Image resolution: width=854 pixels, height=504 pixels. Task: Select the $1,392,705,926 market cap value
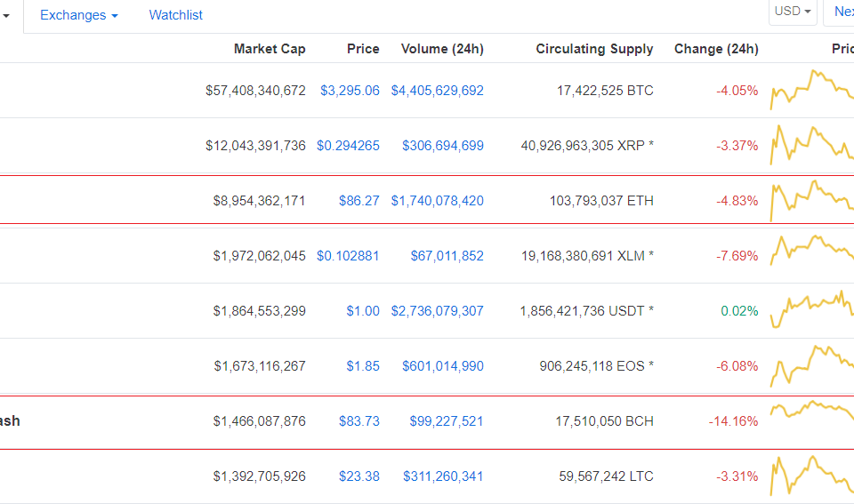pyautogui.click(x=259, y=476)
